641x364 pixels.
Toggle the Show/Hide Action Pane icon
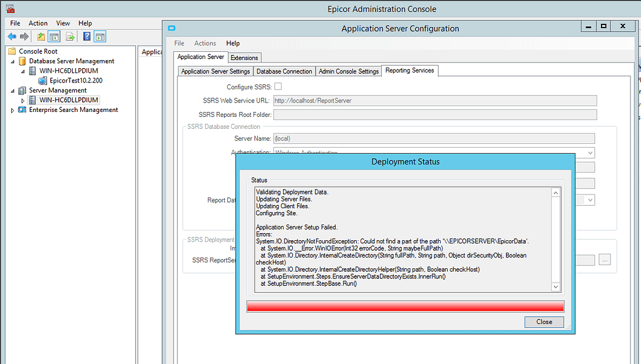[100, 37]
